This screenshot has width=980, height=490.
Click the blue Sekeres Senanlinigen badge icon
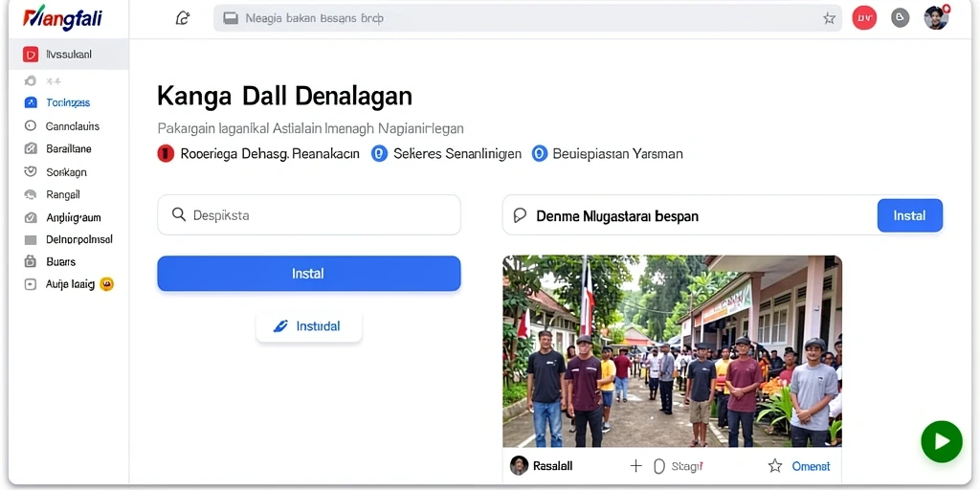pyautogui.click(x=379, y=154)
